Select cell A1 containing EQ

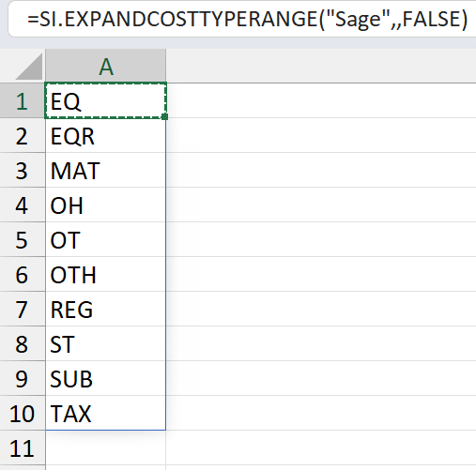(x=106, y=100)
